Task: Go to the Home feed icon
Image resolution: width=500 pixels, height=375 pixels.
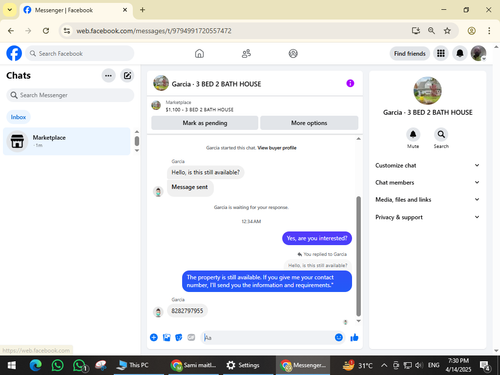Action: pyautogui.click(x=199, y=53)
